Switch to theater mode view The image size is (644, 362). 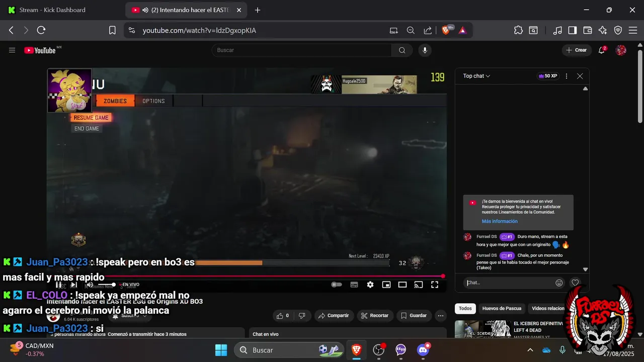point(403,285)
